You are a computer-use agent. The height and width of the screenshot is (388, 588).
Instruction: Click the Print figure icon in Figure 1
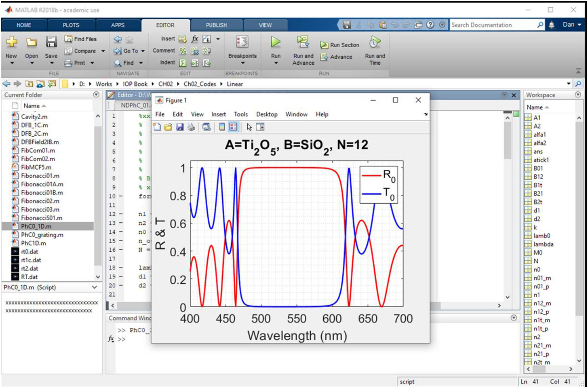tap(191, 127)
